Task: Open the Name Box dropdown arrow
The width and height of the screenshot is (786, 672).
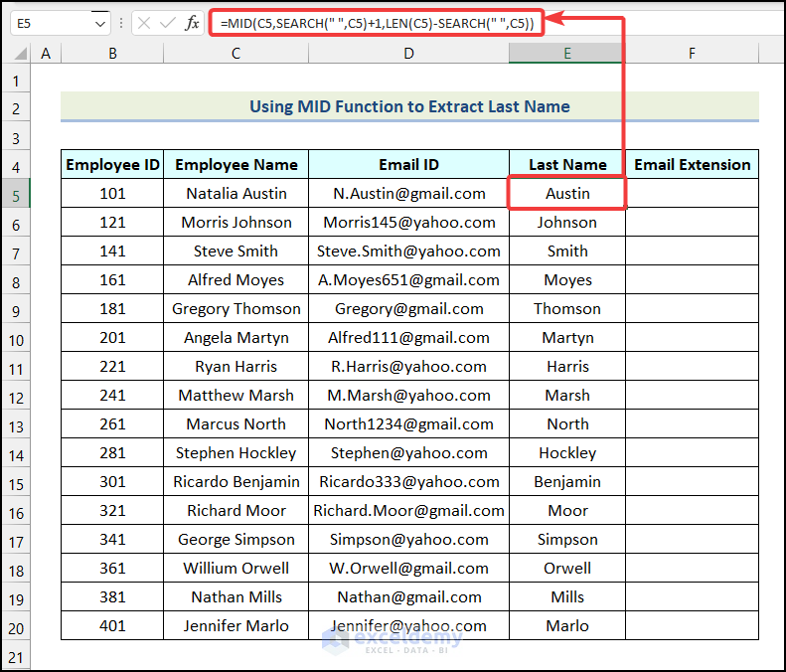Action: point(100,24)
